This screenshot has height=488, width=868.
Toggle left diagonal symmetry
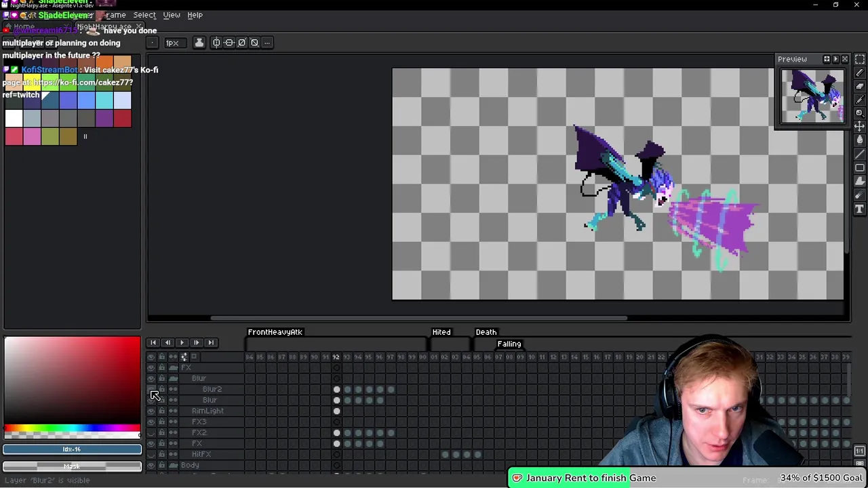pos(254,43)
